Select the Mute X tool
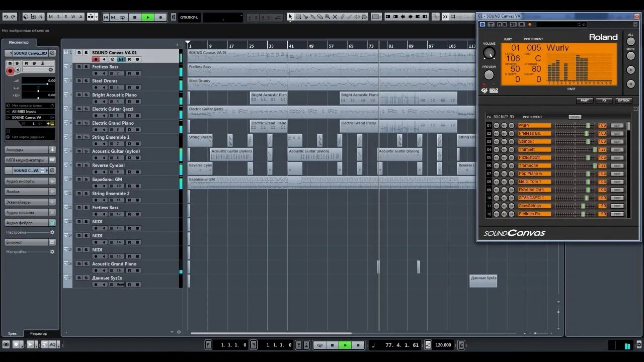The height and width of the screenshot is (362, 644). click(x=335, y=17)
